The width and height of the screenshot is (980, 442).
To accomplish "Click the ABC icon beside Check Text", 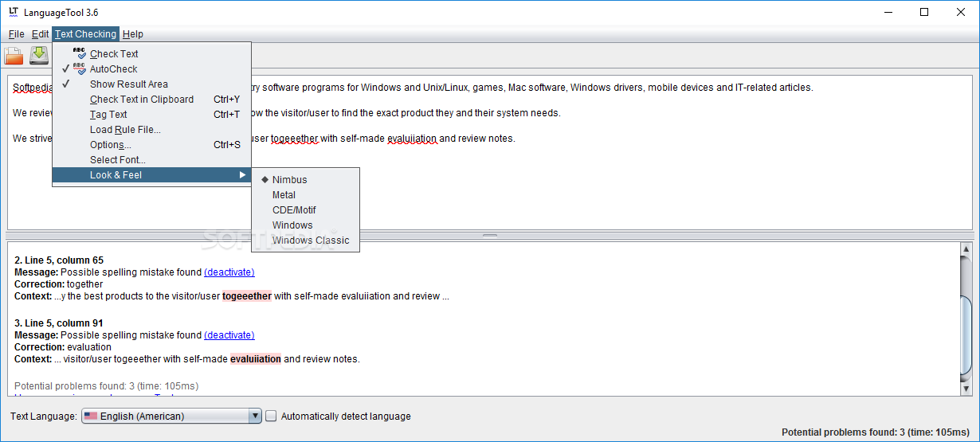I will [x=79, y=53].
